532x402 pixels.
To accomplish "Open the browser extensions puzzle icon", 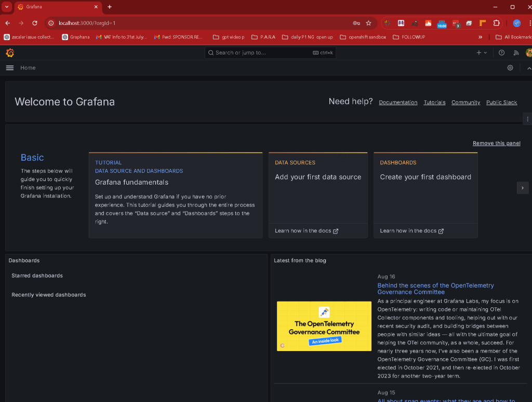I will [x=496, y=23].
